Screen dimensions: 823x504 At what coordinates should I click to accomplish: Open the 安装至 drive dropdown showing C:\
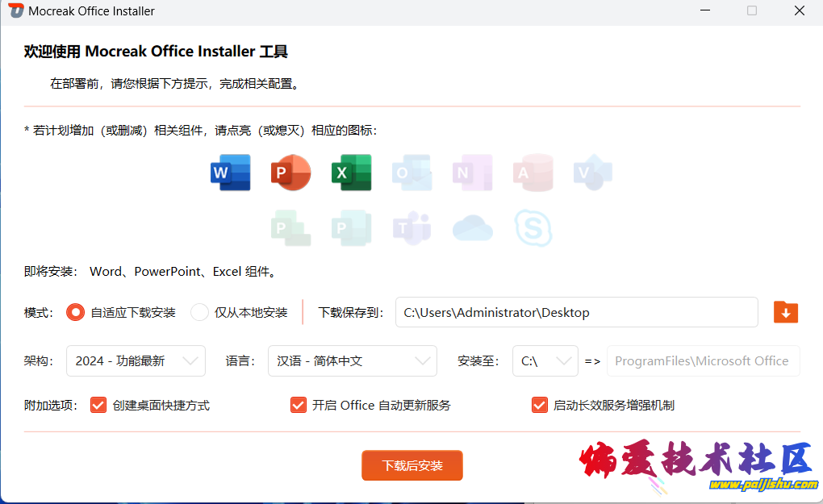click(545, 361)
